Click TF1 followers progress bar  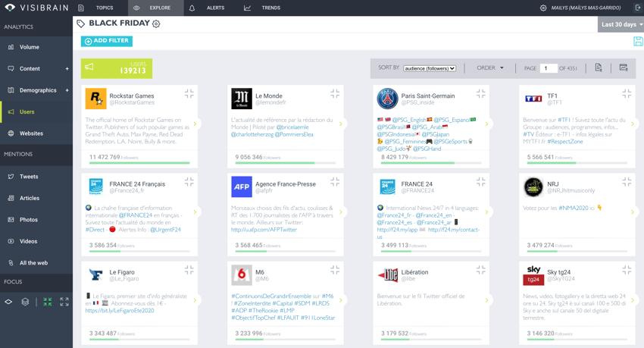[x=577, y=163]
